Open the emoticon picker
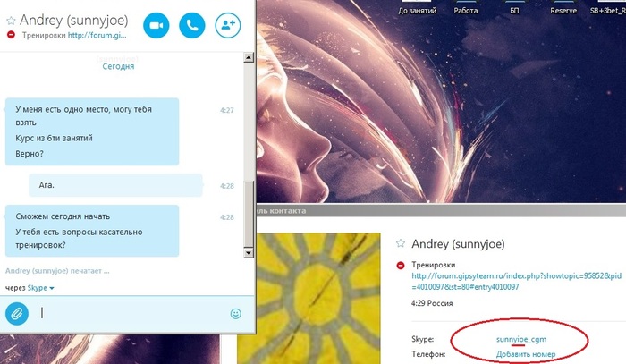Viewport: 626px width, 364px height. click(235, 314)
